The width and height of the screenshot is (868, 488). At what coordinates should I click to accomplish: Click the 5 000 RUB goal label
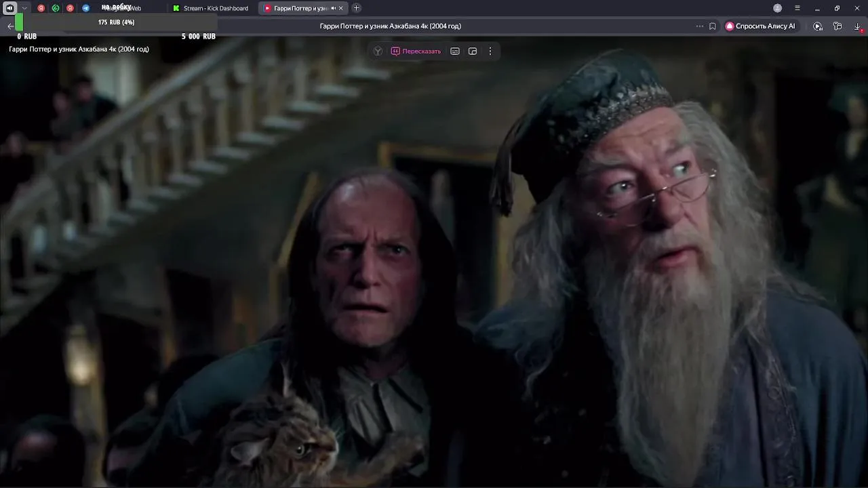pos(199,36)
